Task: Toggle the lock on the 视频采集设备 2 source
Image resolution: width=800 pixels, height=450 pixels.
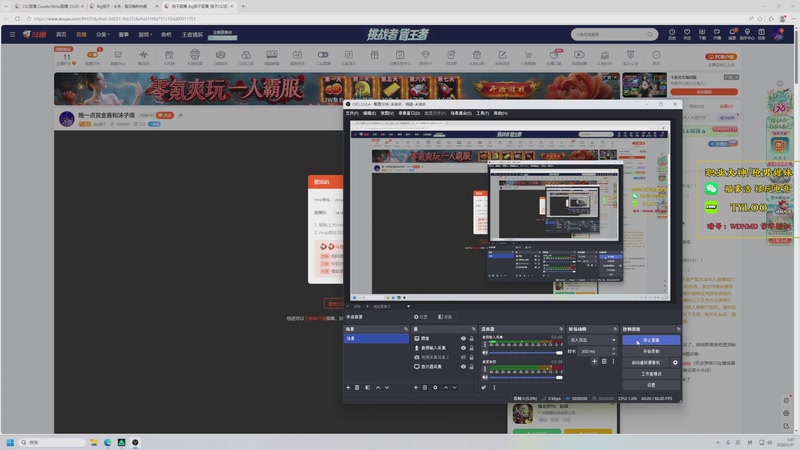Action: 471,357
